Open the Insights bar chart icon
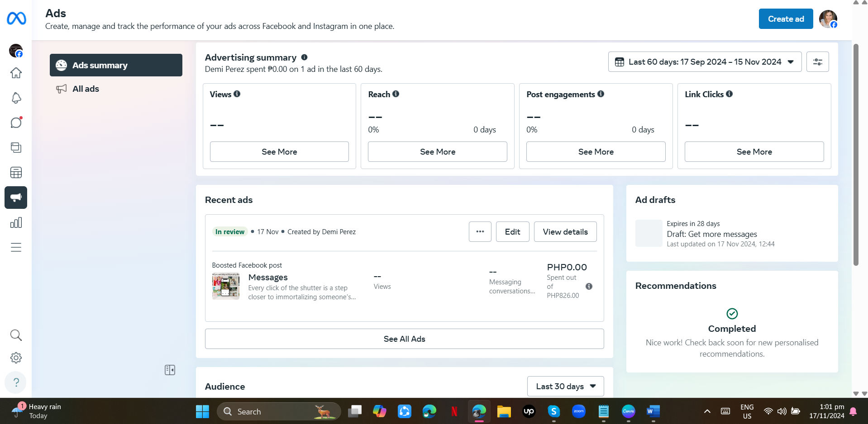Screen dimensions: 868x424 click(x=16, y=222)
